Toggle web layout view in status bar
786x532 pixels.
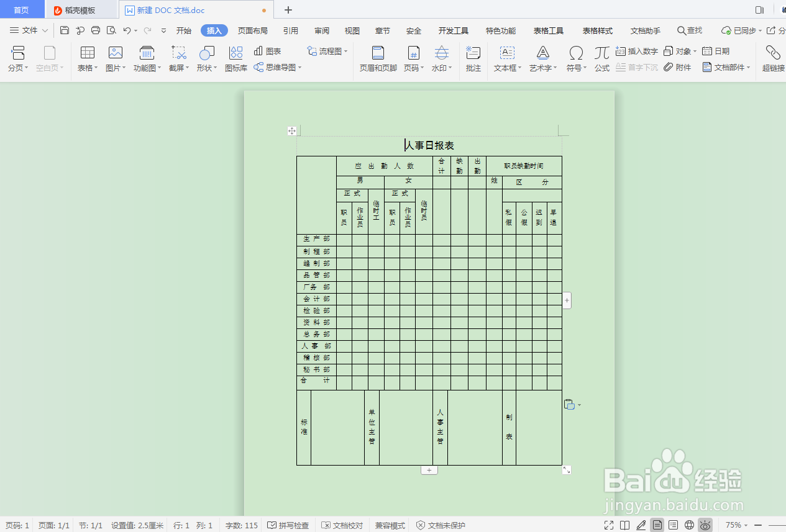pyautogui.click(x=690, y=525)
